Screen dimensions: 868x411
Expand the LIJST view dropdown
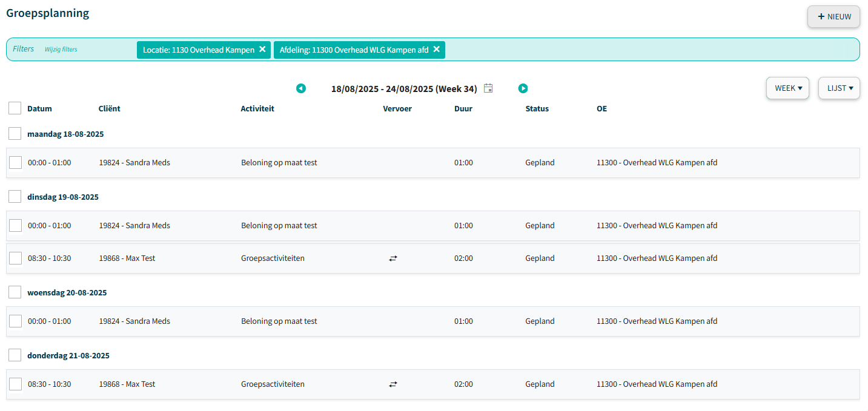point(839,88)
